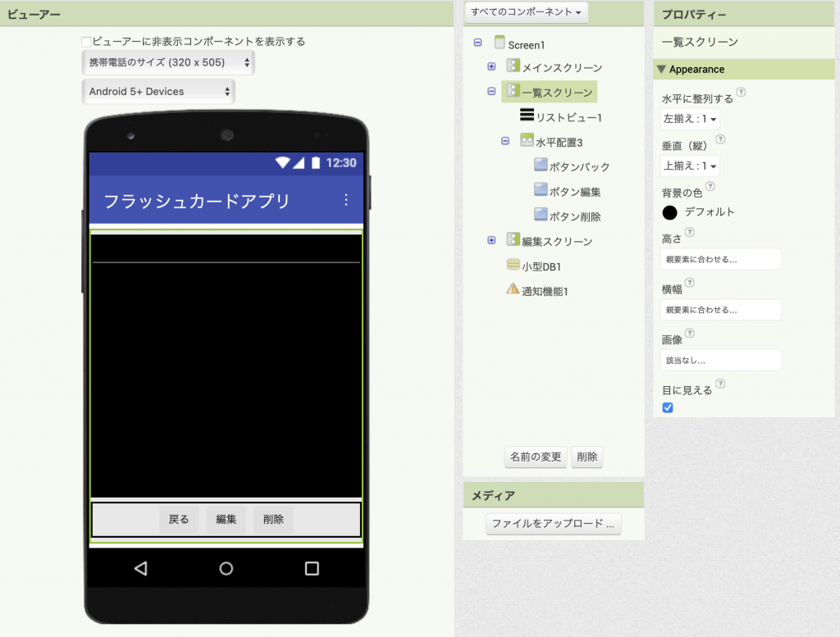Click the ファイルをアップロード button
The image size is (840, 637).
point(553,524)
